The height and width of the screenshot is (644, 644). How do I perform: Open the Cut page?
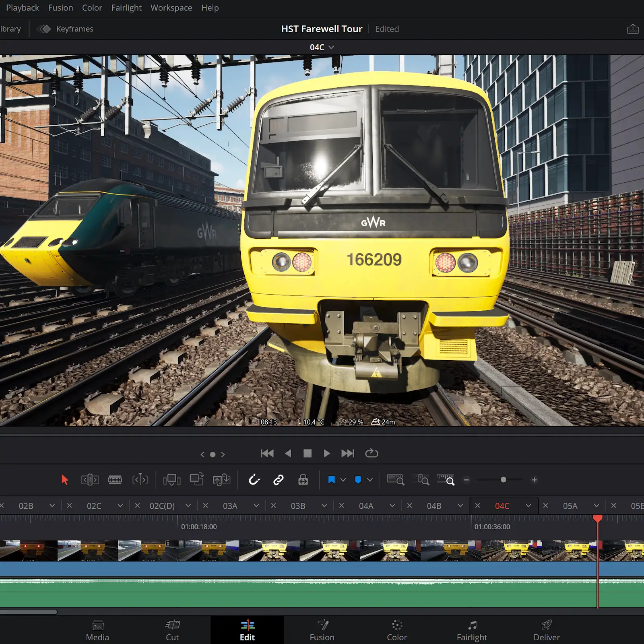(172, 630)
